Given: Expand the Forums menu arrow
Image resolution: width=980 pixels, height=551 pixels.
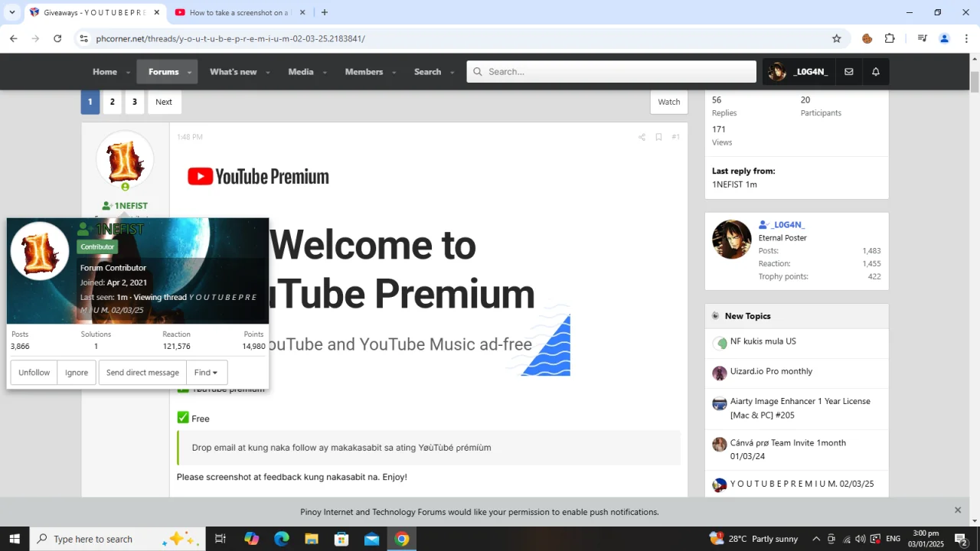Looking at the screenshot, I should click(x=188, y=73).
